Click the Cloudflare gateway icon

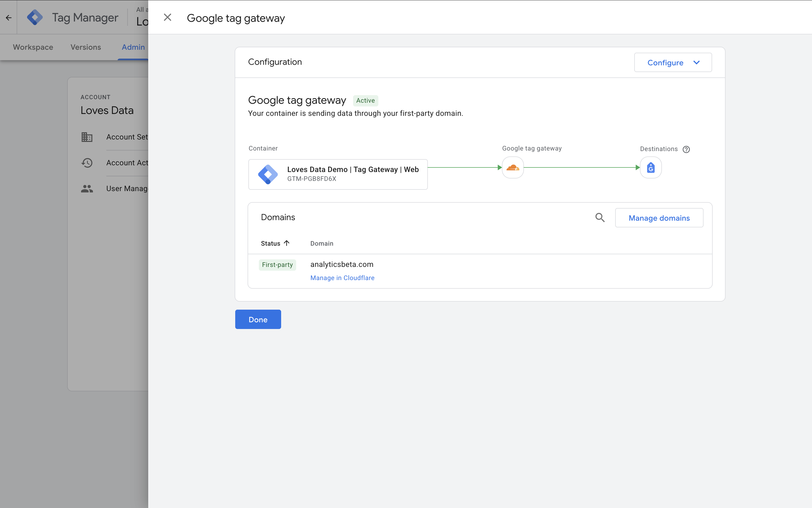pos(513,167)
